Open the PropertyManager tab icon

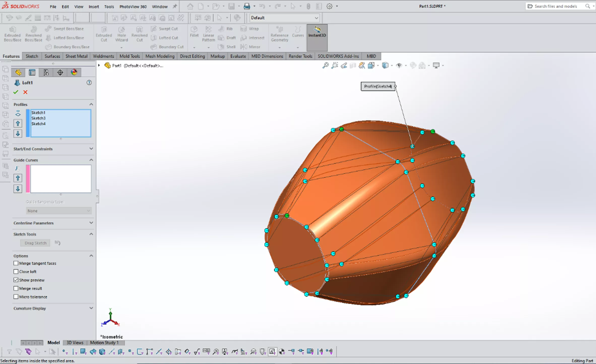click(32, 72)
